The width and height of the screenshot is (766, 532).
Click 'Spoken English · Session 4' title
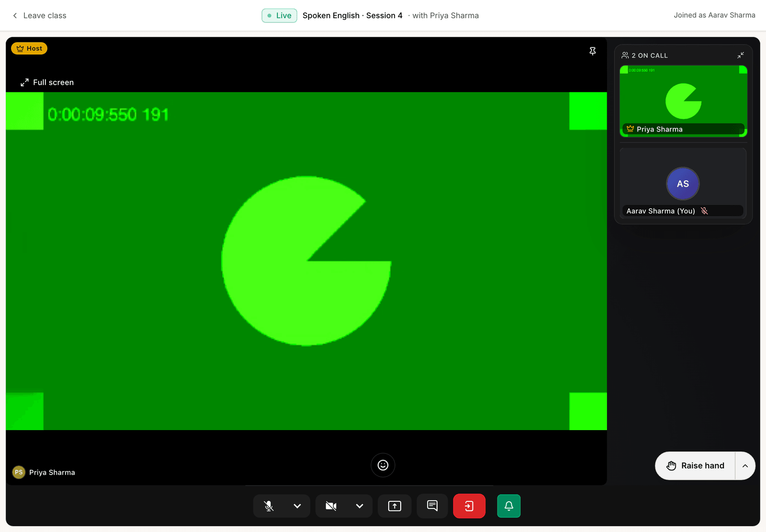[352, 15]
